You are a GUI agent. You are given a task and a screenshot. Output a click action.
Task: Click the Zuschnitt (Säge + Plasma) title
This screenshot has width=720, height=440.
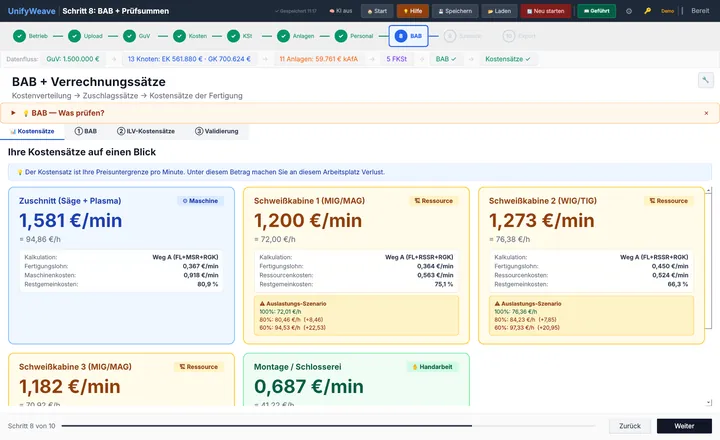tap(70, 201)
